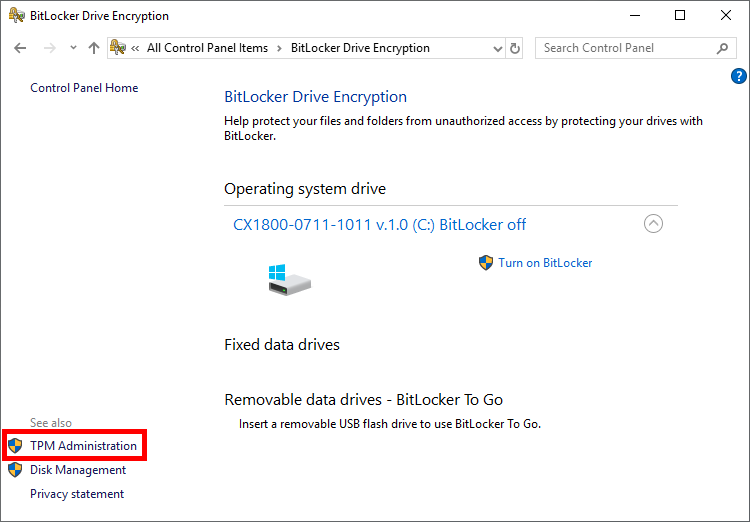Click the search magnifier icon
Screen dimensions: 750x522
(x=722, y=48)
